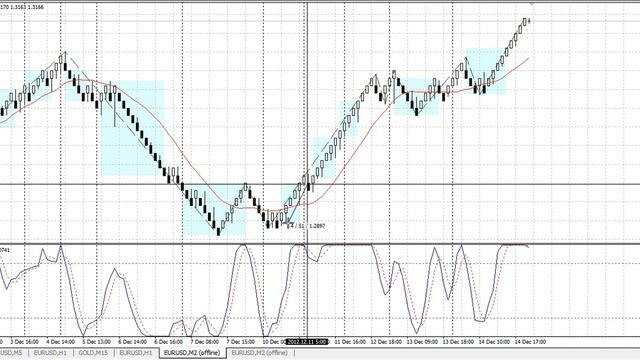
Task: Click the '6 Dec 14:00' time axis label
Action: click(x=133, y=342)
